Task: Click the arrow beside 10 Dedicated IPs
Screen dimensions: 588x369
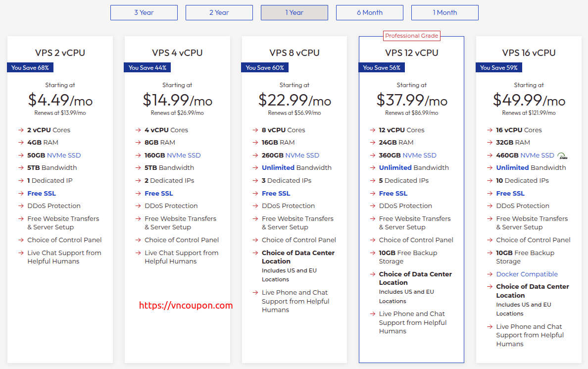Action: 490,181
